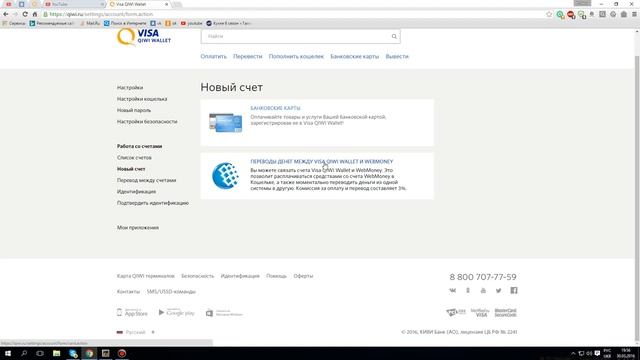Open Перевод между счетами in sidebar
Screen dimensions: 640x360
pyautogui.click(x=147, y=180)
